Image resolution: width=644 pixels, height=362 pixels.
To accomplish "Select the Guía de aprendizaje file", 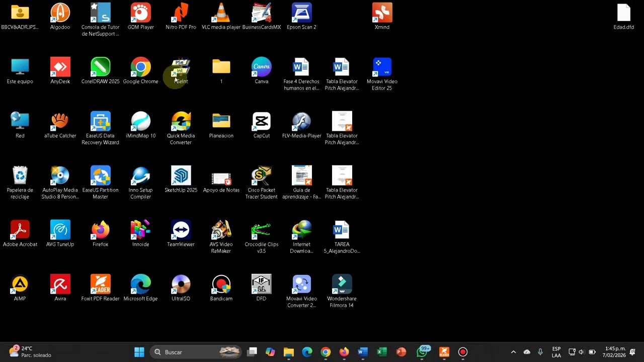I will (x=301, y=175).
